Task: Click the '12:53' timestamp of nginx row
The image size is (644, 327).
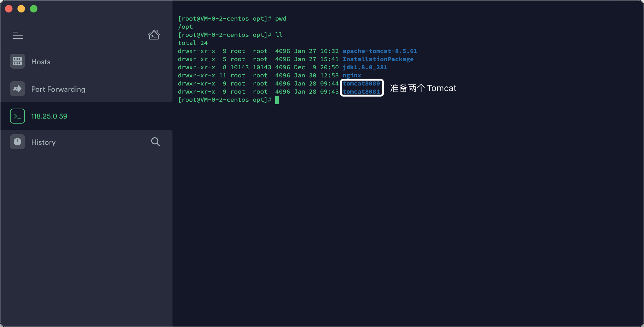Action: pos(329,75)
